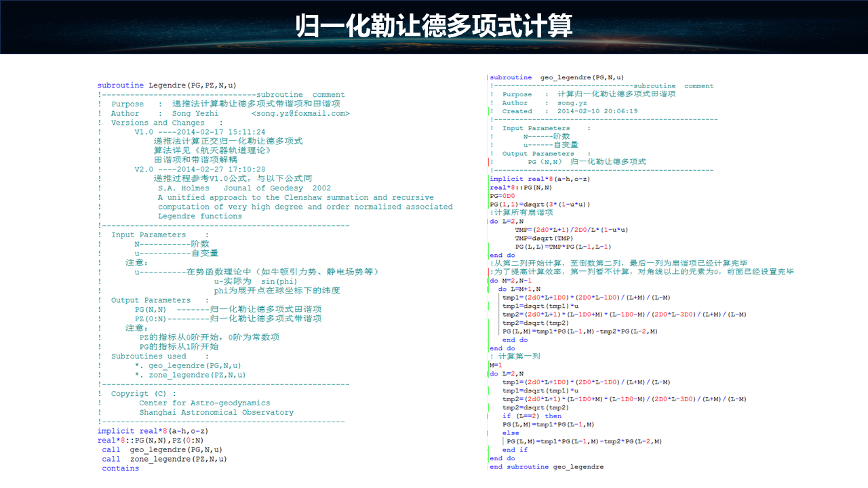The width and height of the screenshot is (868, 488).
Task: Click the 'real*8::PG(N,N),PZ(0:N)' declaration line
Action: point(150,440)
